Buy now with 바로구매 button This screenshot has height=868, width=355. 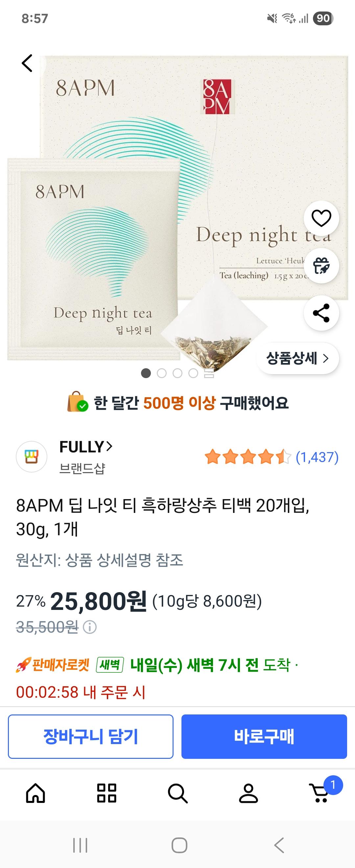[264, 736]
